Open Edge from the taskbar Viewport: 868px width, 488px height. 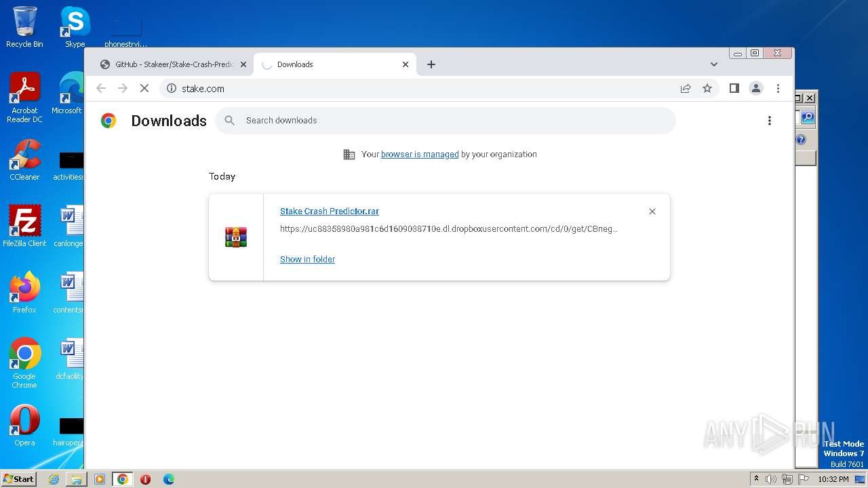pyautogui.click(x=168, y=479)
